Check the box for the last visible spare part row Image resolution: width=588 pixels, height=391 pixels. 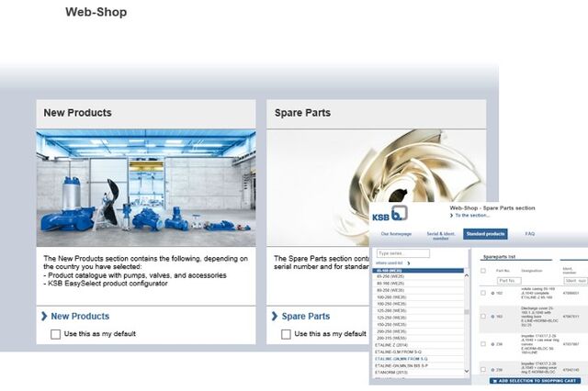coord(483,370)
